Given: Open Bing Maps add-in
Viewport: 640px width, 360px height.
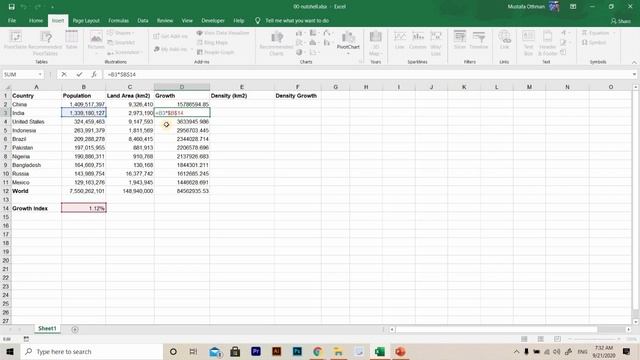Looking at the screenshot, I should [x=212, y=42].
